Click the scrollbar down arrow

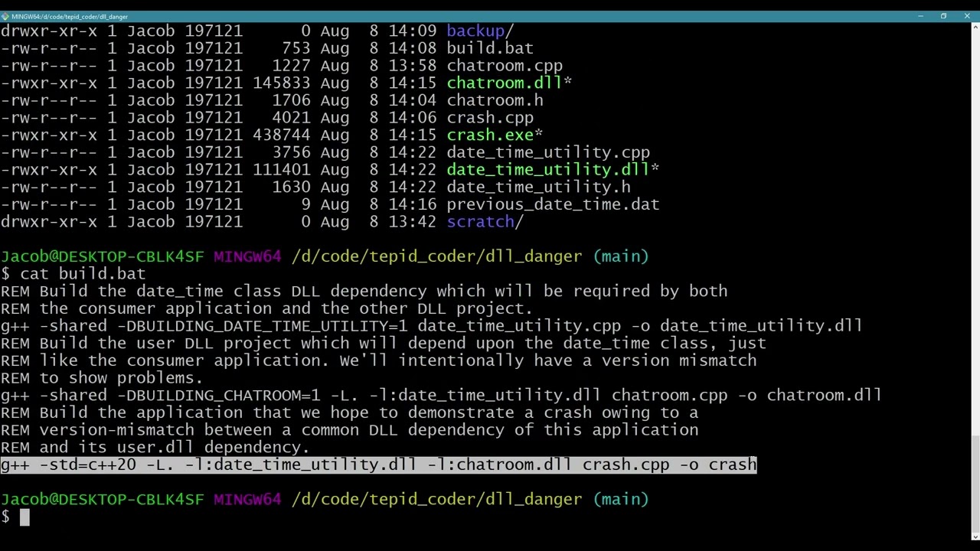click(x=975, y=536)
